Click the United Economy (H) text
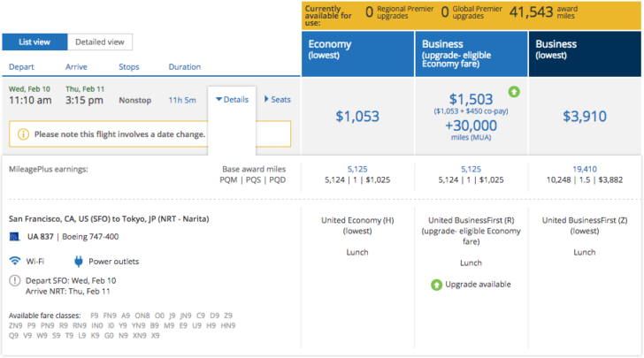Screen dimensions: 644x358 point(357,220)
